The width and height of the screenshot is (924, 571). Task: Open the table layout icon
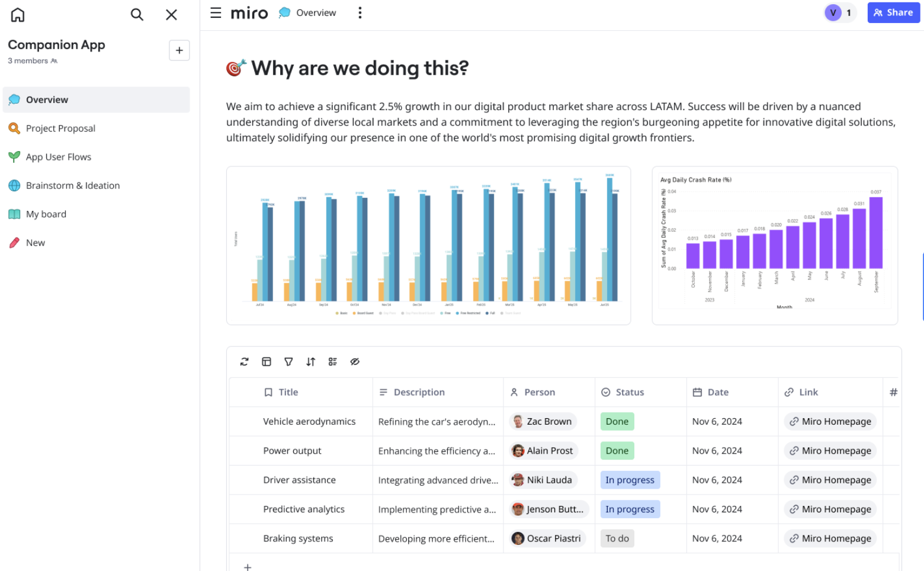tap(267, 362)
